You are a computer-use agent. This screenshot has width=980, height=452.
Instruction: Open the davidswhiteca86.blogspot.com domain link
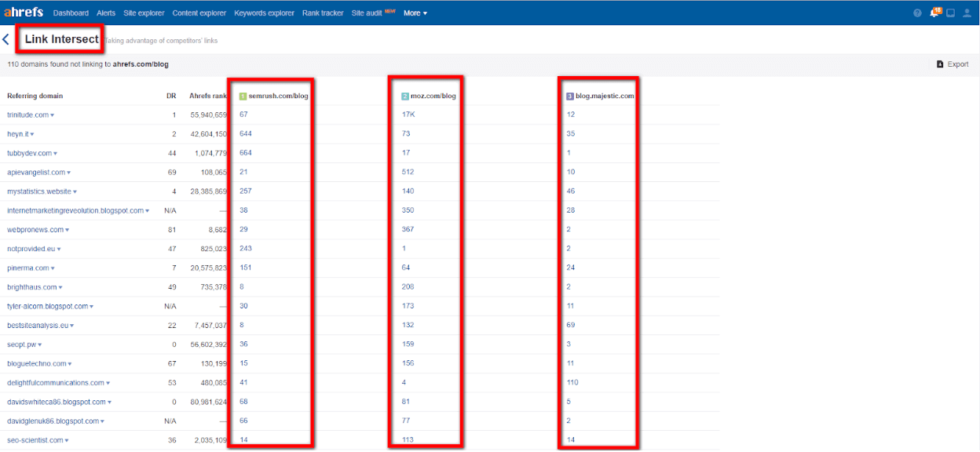coord(57,402)
